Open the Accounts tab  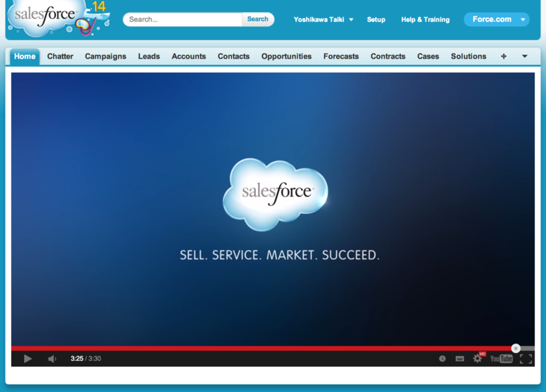click(x=189, y=57)
